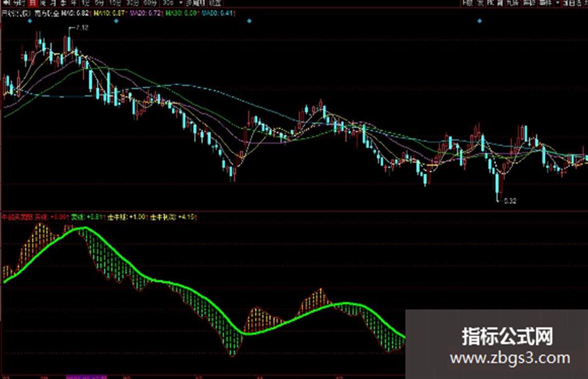The height and width of the screenshot is (379, 588).
Task: Click the MA5: 6.82 indicator value
Action: tap(75, 13)
